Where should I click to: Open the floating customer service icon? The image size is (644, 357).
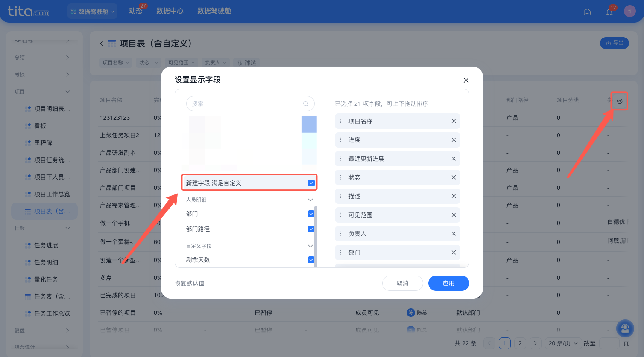[x=625, y=328]
